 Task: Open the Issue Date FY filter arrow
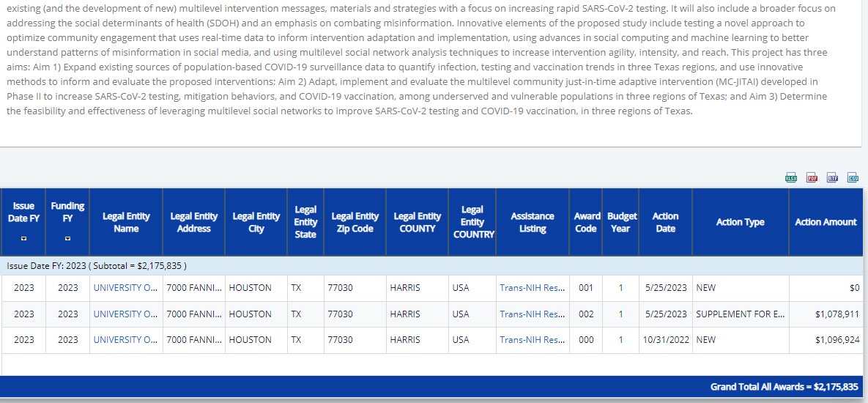coord(23,239)
